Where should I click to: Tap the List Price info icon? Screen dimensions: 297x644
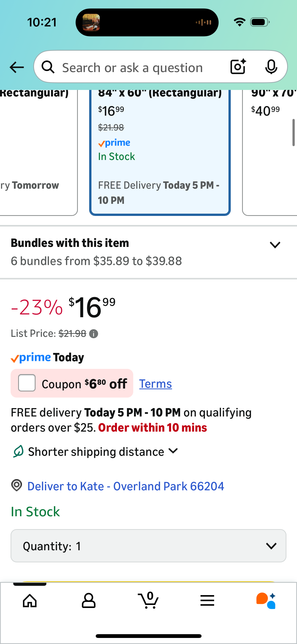pyautogui.click(x=94, y=334)
